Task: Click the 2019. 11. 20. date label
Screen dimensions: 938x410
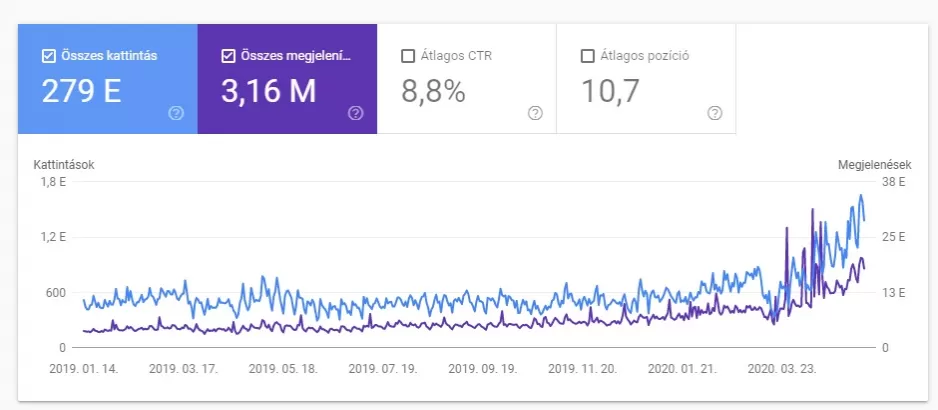Action: [x=582, y=369]
